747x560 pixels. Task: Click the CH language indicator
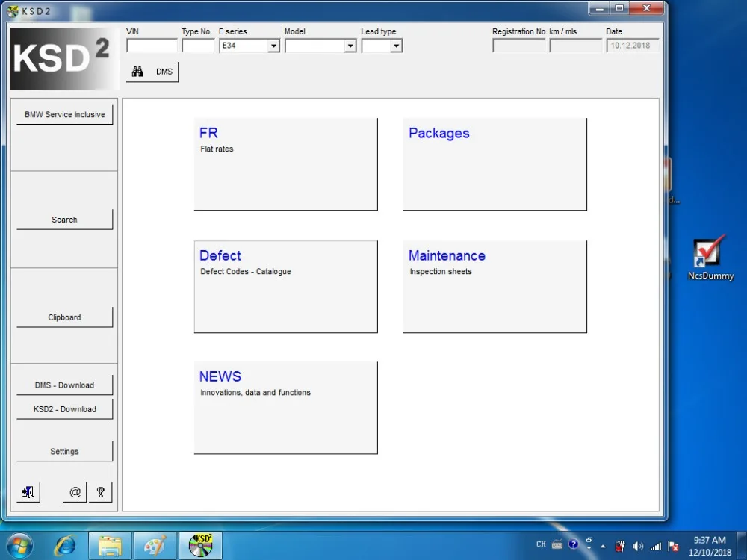pos(541,544)
